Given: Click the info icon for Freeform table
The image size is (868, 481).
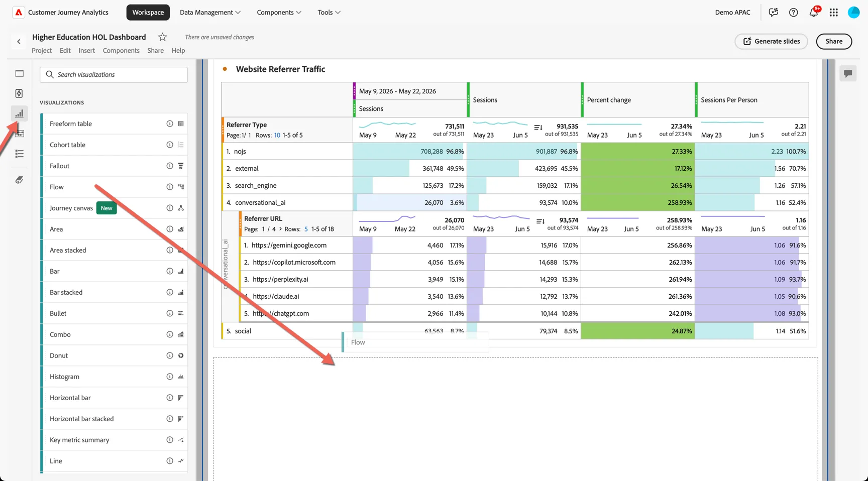Looking at the screenshot, I should coord(170,124).
